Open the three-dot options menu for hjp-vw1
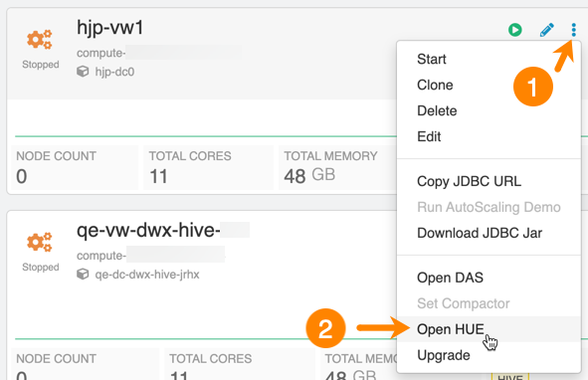Image resolution: width=588 pixels, height=380 pixels. (573, 30)
